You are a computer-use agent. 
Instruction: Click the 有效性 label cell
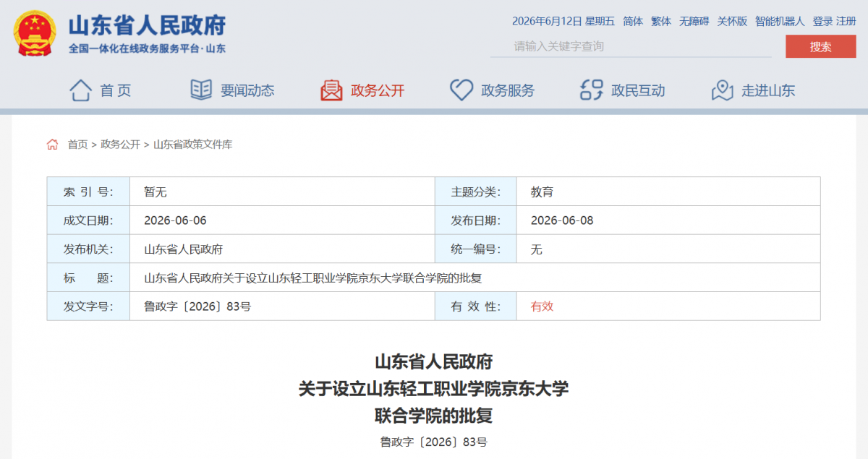click(x=475, y=306)
